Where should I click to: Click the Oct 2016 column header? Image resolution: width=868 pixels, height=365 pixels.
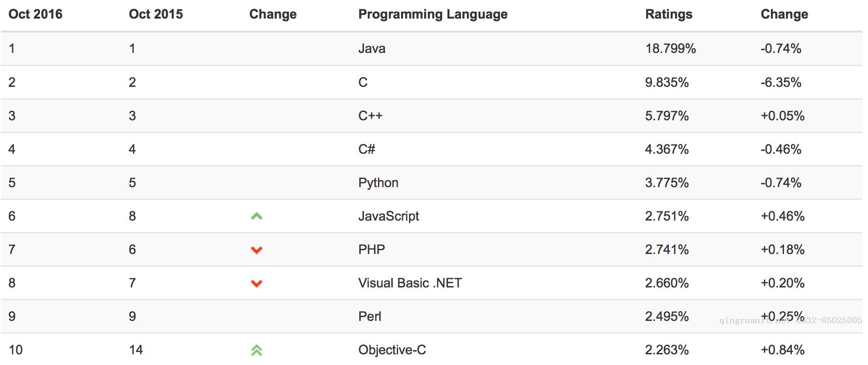tap(35, 14)
